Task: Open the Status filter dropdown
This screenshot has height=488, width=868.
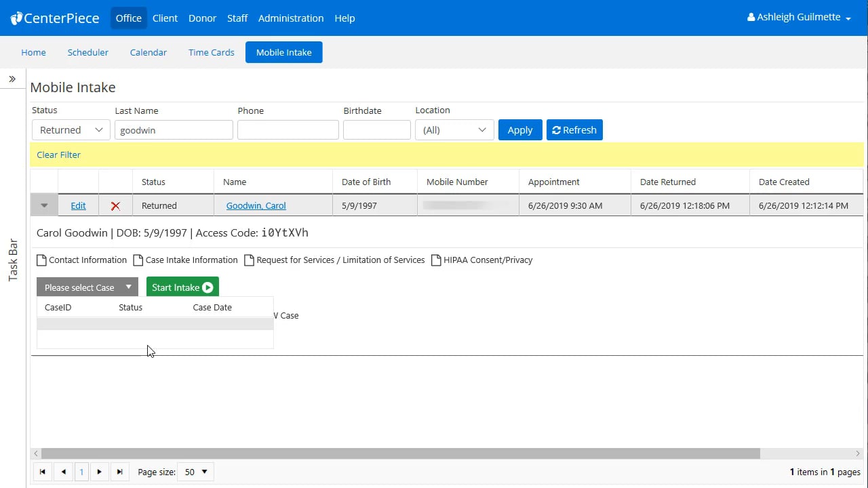Action: click(x=71, y=130)
